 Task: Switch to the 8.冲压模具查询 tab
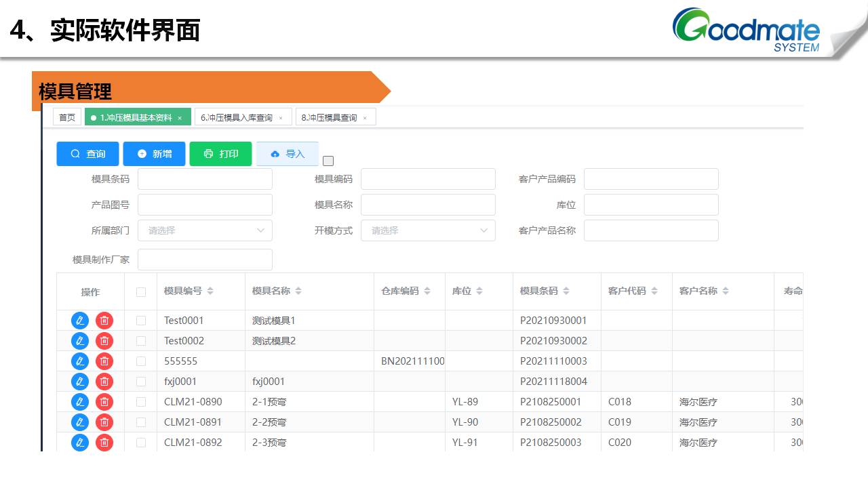[330, 118]
